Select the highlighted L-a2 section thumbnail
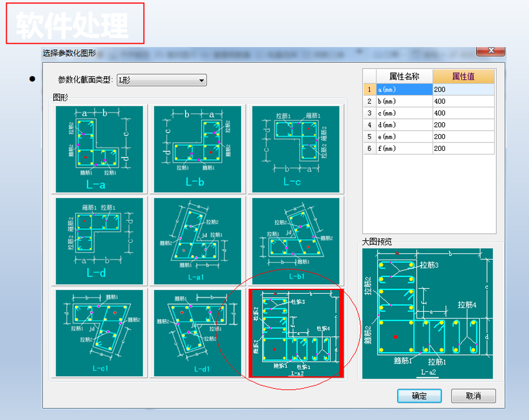This screenshot has height=420, width=529. click(296, 333)
